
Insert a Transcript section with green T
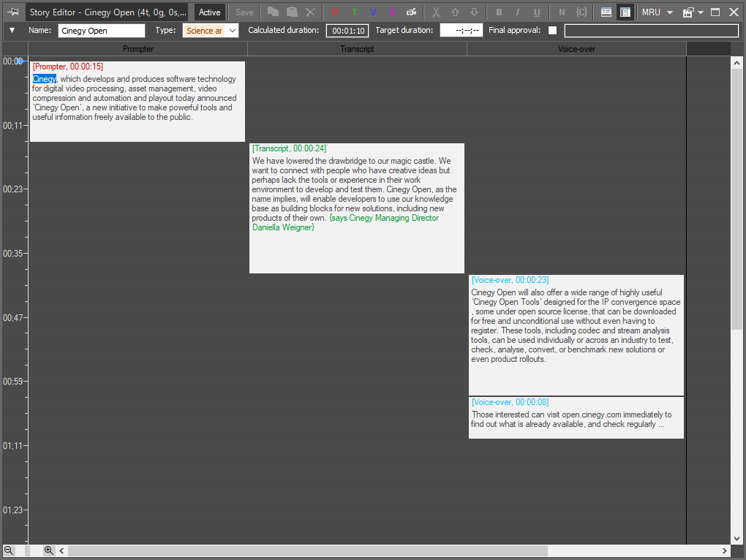(x=355, y=12)
